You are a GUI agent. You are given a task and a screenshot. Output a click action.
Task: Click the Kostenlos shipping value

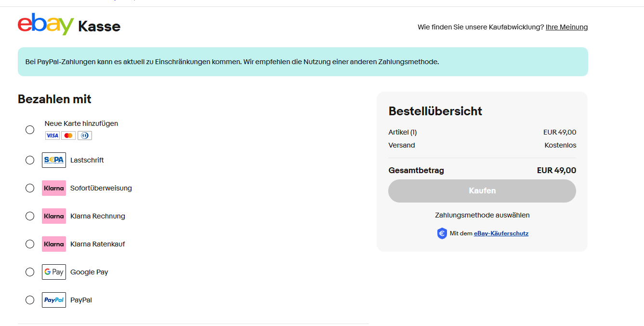pyautogui.click(x=560, y=145)
